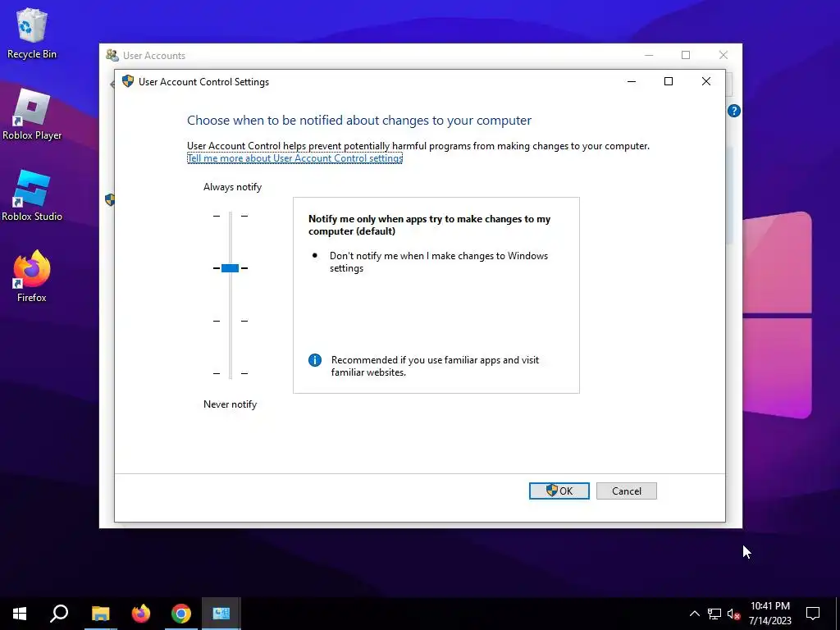Click 'Choose when to be notified' heading
The image size is (840, 630).
359,120
